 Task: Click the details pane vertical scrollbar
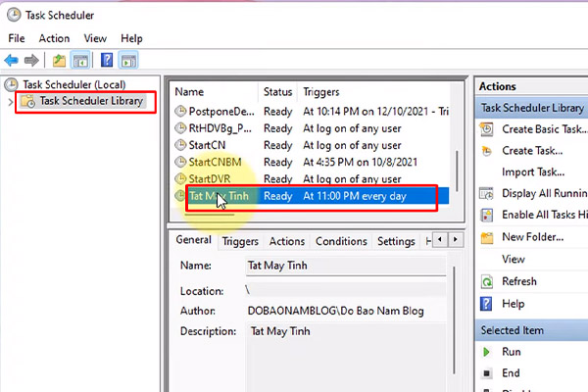(x=454, y=319)
